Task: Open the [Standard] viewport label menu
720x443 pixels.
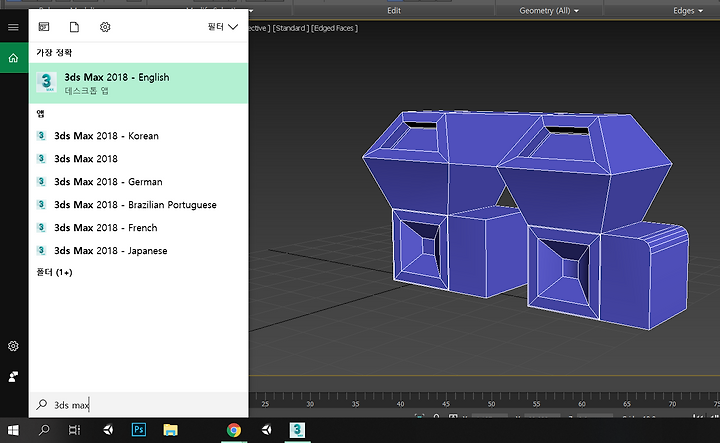Action: pyautogui.click(x=290, y=28)
